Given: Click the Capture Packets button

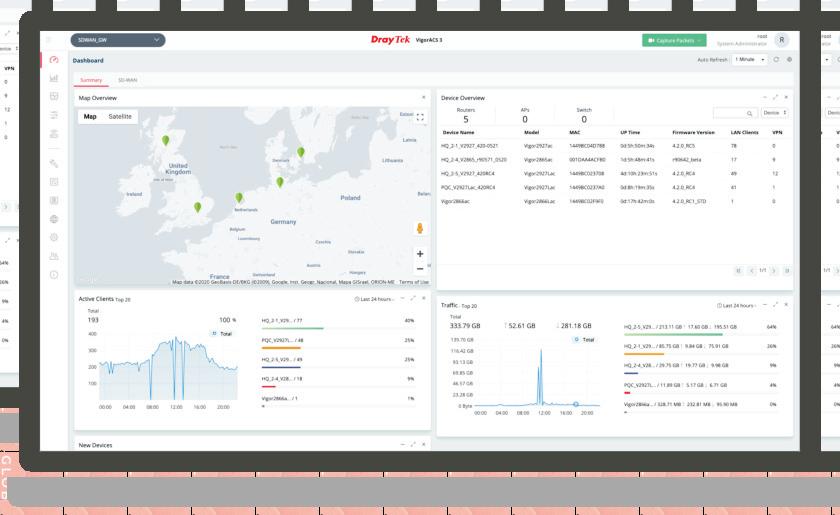Looking at the screenshot, I should pos(674,40).
